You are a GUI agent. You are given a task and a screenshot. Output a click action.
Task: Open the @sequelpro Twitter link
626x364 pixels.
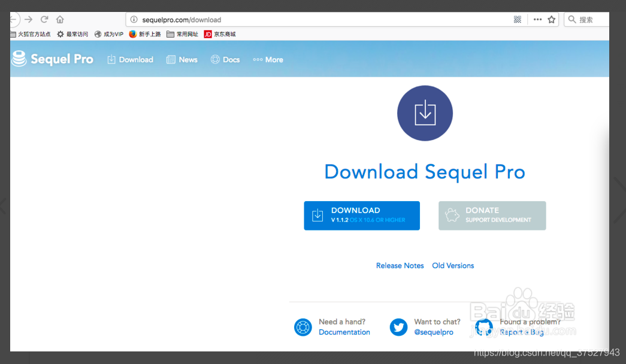click(x=434, y=332)
